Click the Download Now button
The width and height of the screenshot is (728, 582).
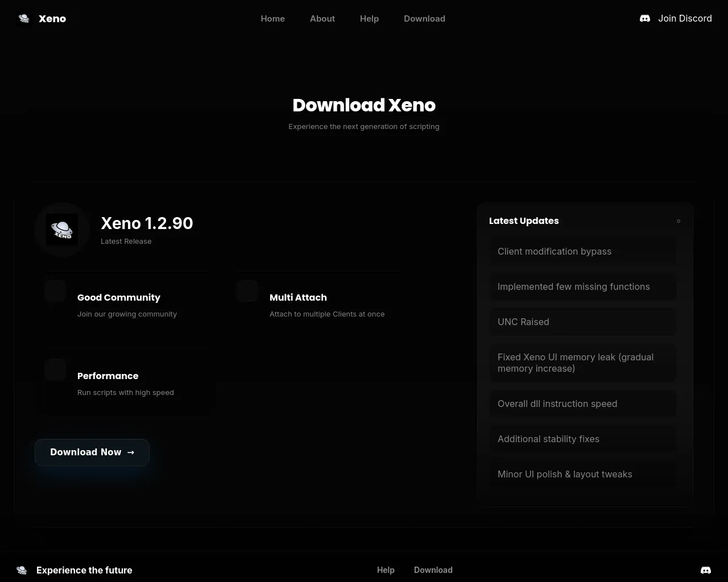tap(92, 452)
